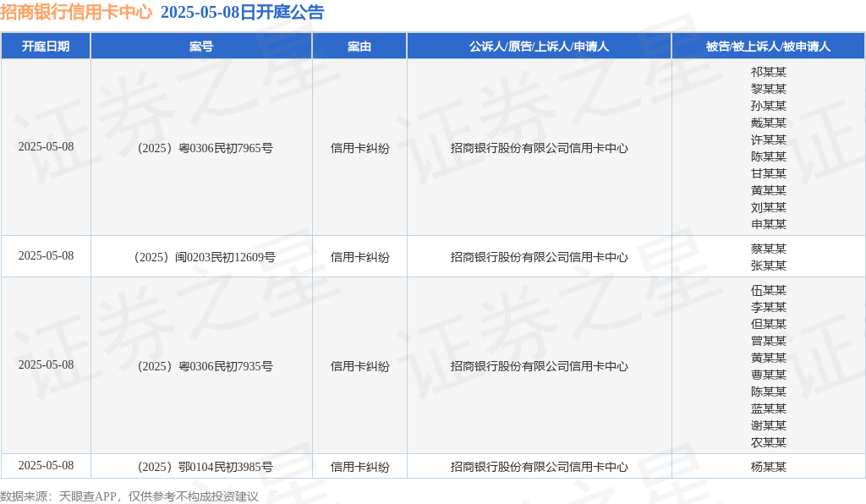Click defendant name '刘某某'

[768, 207]
